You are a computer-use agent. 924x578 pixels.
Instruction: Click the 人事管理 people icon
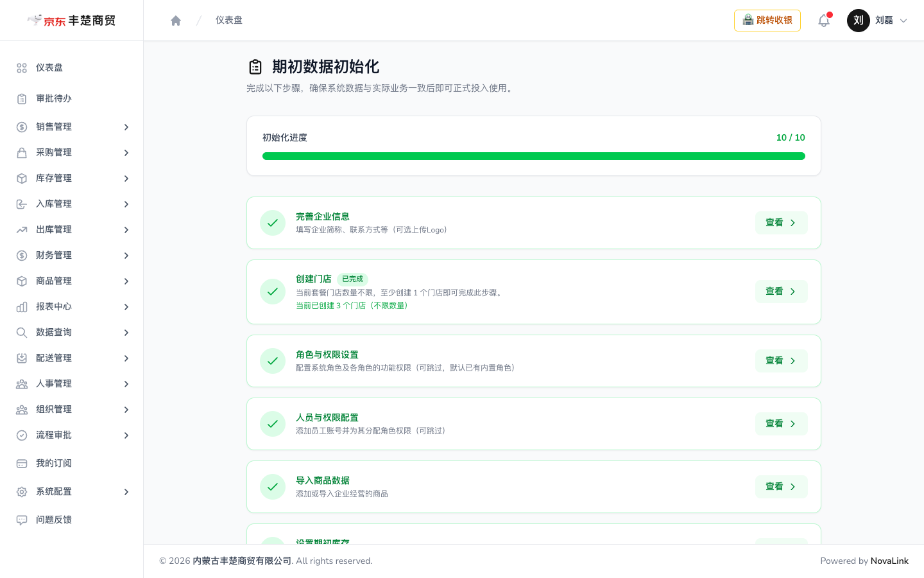22,384
